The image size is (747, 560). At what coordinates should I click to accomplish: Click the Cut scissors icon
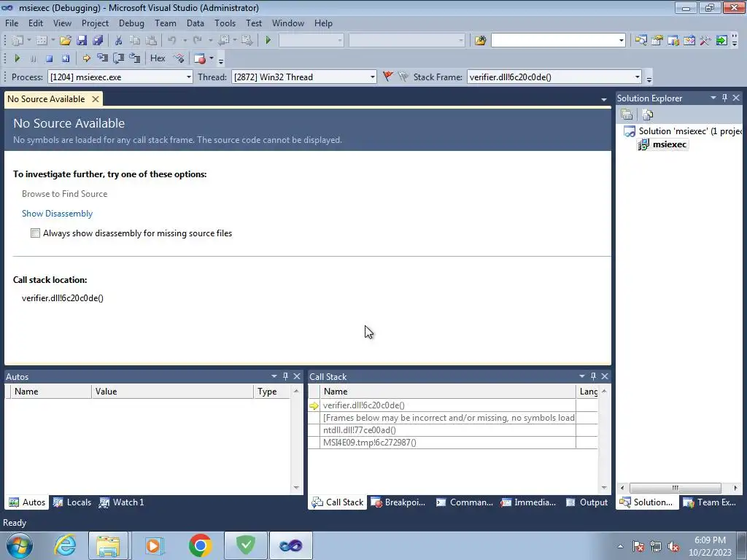pos(119,41)
